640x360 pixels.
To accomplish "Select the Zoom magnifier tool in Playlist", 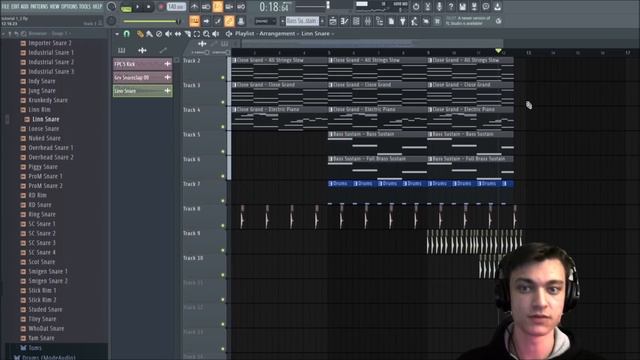I will click(207, 34).
